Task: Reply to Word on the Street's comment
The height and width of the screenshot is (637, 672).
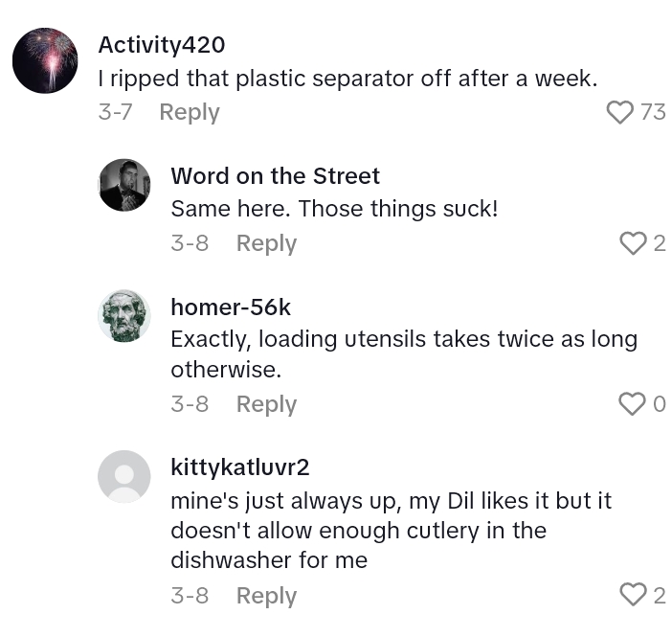Action: click(x=266, y=243)
